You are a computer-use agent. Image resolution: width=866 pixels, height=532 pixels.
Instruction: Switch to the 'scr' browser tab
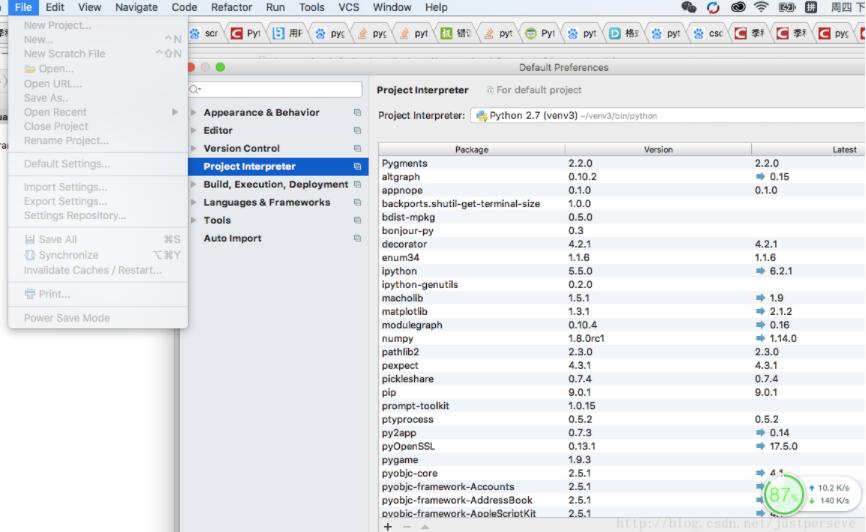[204, 33]
